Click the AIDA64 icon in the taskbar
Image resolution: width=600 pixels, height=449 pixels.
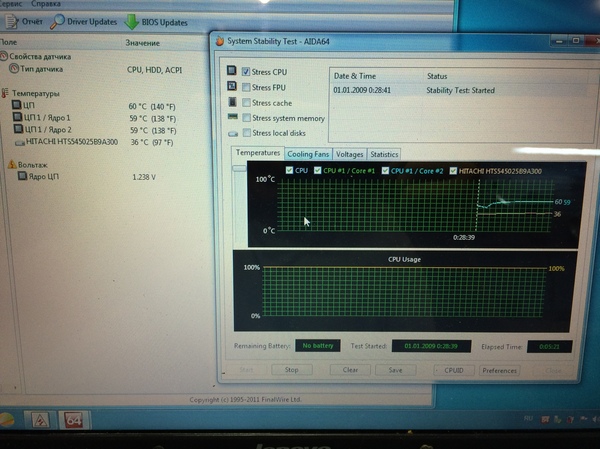click(x=73, y=421)
